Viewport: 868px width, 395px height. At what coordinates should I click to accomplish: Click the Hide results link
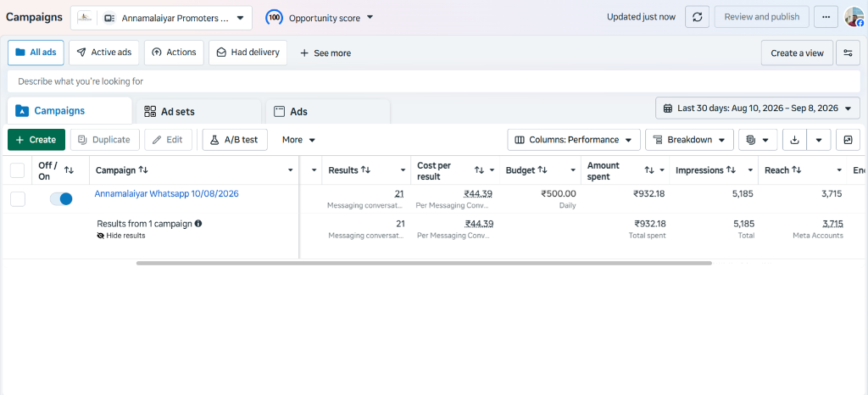pos(125,236)
